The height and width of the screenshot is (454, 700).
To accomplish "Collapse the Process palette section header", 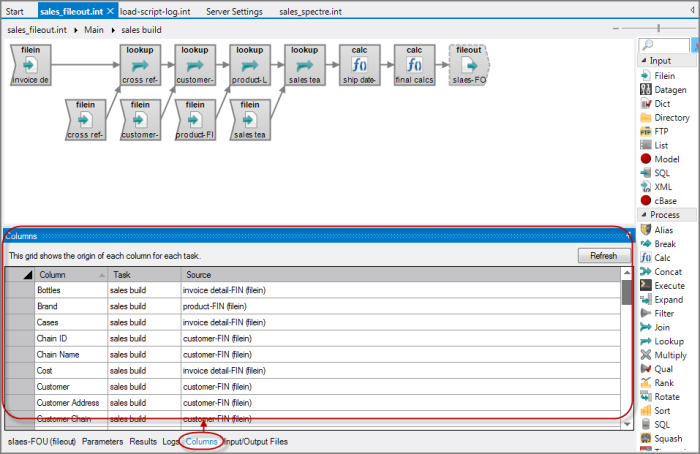I will coord(664,215).
